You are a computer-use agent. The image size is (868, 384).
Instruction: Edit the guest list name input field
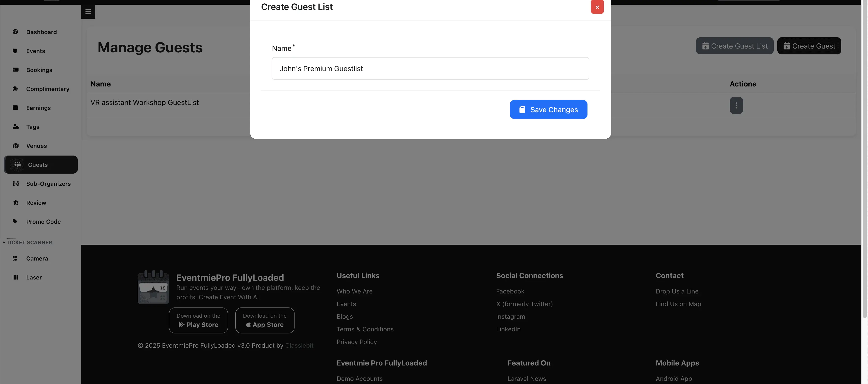point(430,68)
